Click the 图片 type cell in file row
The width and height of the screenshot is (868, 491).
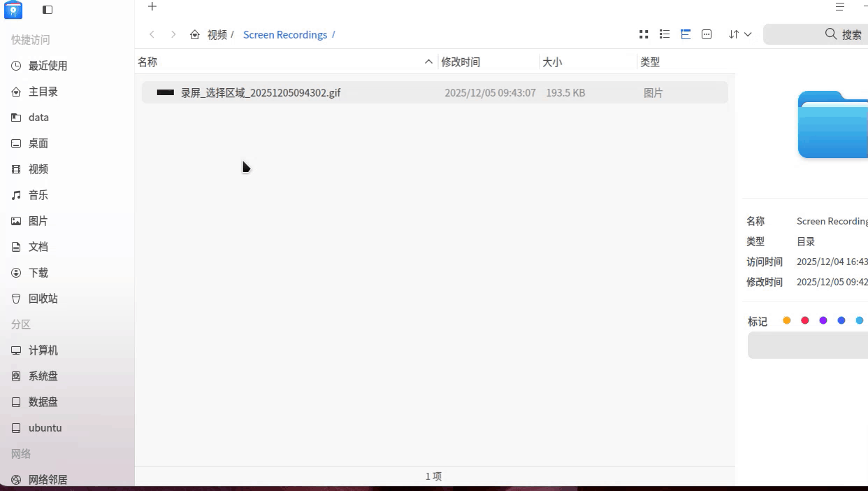click(653, 92)
